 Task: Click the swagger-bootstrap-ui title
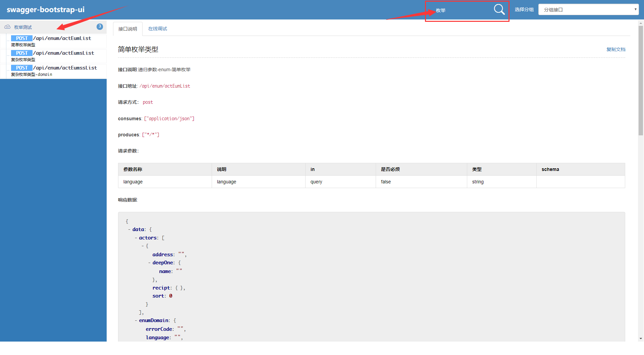coord(46,10)
